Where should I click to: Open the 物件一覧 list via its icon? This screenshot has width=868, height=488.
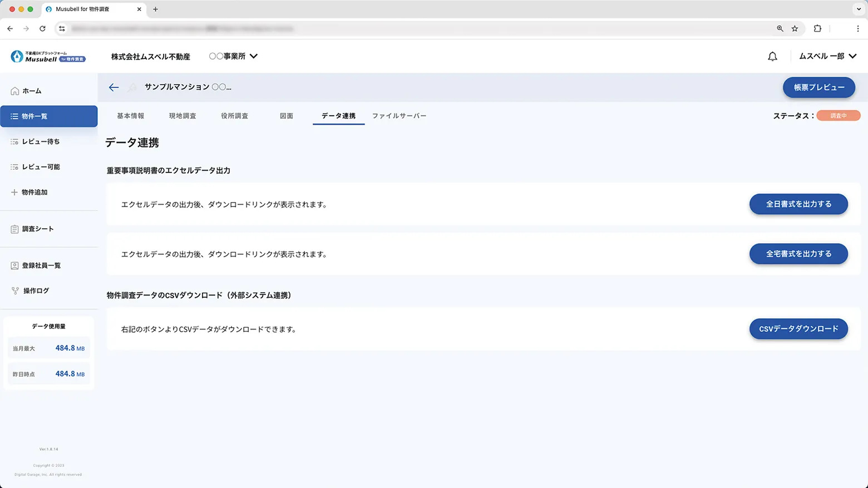[x=14, y=116]
